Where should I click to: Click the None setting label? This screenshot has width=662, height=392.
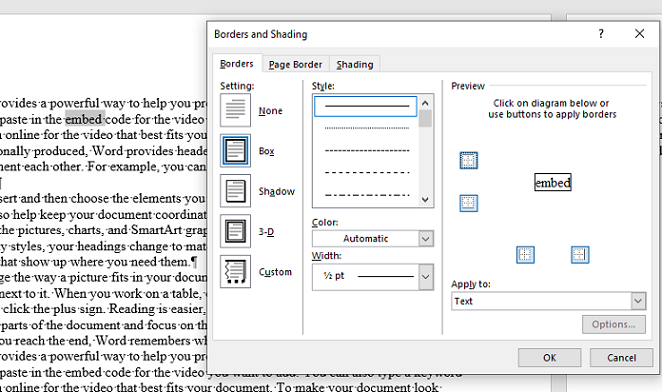pos(271,111)
